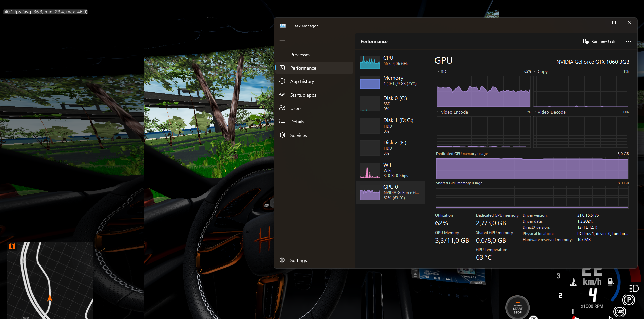Select the Memory performance entry
644x319 pixels.
click(391, 82)
